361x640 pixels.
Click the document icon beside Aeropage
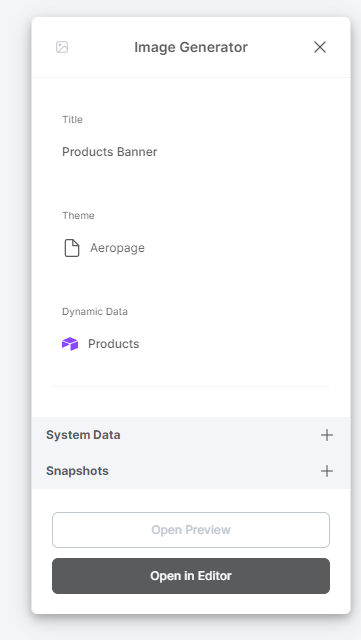tap(72, 248)
